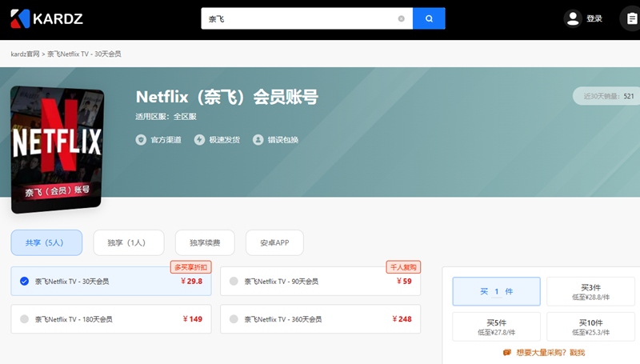Click the 多买享折扣 tag

point(190,267)
